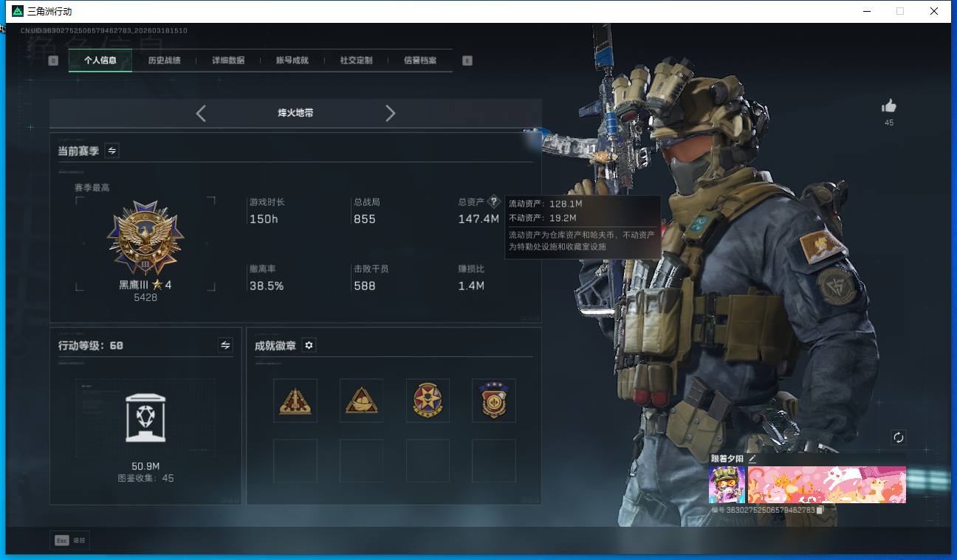Screen dimensions: 957x560
Task: Go to previous mode with left chevron
Action: pyautogui.click(x=201, y=113)
